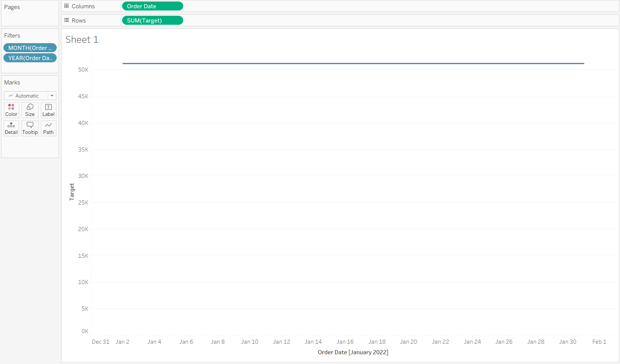Click the Dec 31 date label
This screenshot has height=364, width=620.
point(101,341)
